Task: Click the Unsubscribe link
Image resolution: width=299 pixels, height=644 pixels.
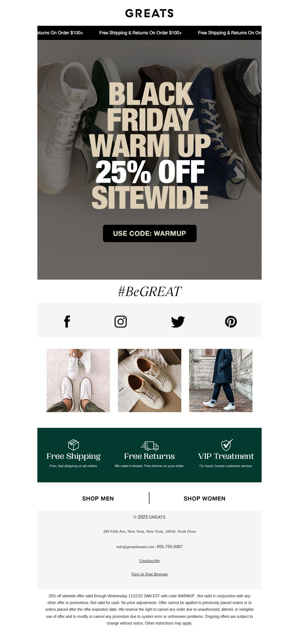Action: point(149,560)
